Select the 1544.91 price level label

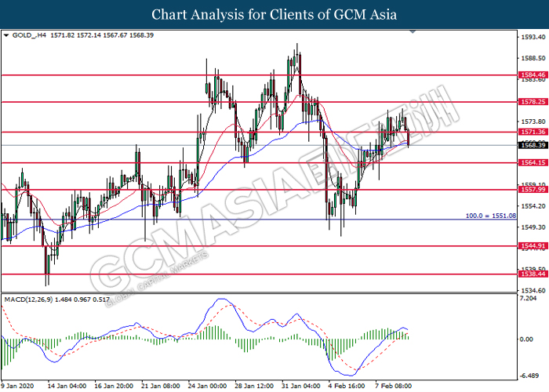pyautogui.click(x=533, y=245)
